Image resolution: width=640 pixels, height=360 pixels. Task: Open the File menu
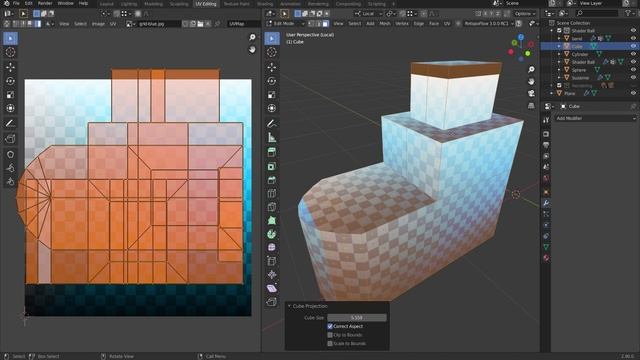pyautogui.click(x=16, y=3)
